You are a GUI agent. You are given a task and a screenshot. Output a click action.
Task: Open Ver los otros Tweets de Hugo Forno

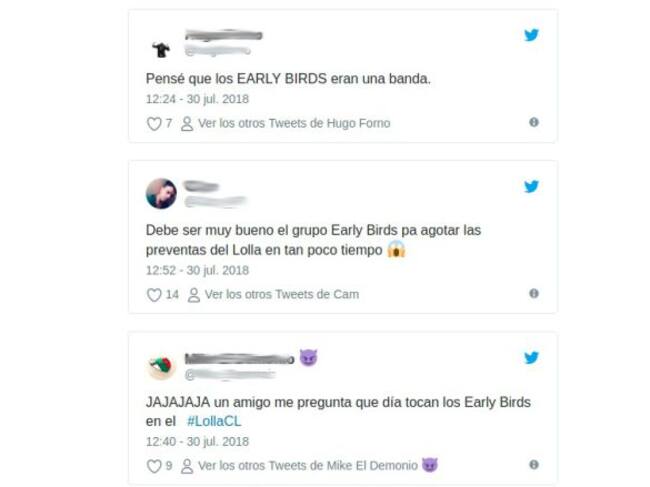coord(294,124)
